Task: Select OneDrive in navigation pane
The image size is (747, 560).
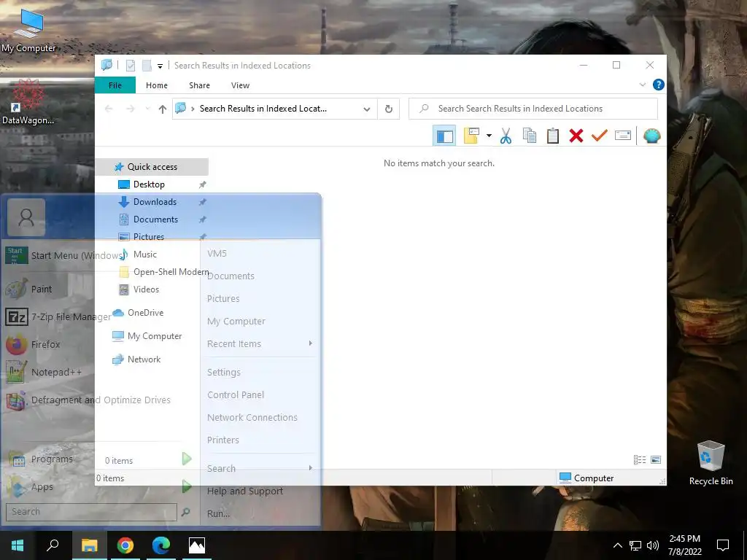Action: (145, 313)
